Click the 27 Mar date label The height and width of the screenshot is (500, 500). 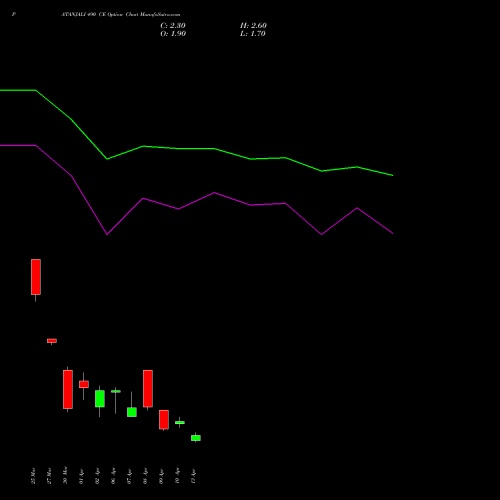click(x=49, y=476)
